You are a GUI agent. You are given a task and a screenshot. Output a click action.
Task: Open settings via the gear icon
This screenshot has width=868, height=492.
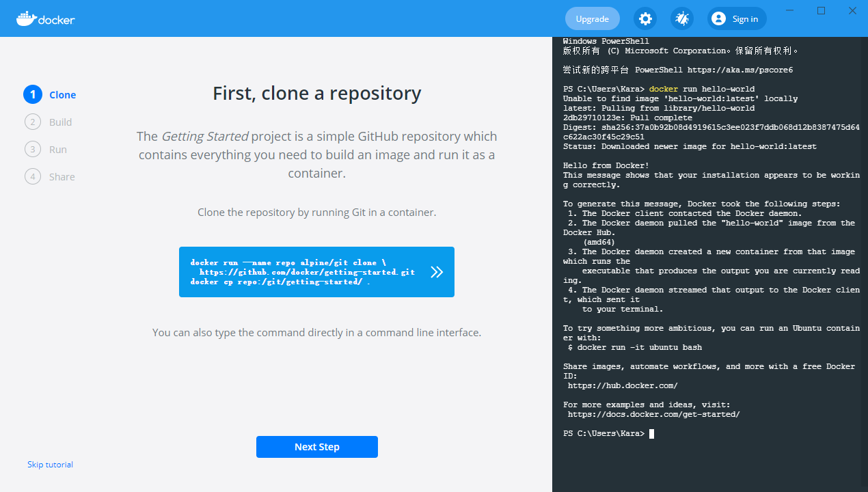tap(645, 18)
